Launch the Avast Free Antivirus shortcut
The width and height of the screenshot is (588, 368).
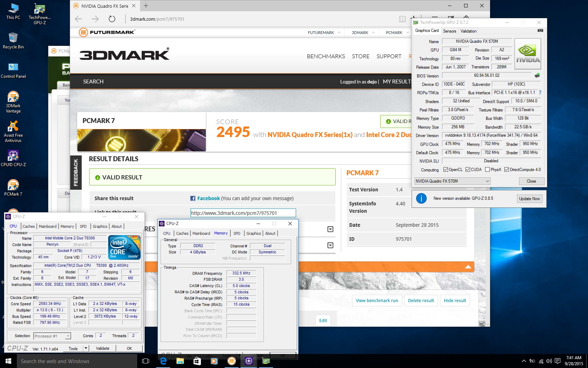click(x=13, y=131)
